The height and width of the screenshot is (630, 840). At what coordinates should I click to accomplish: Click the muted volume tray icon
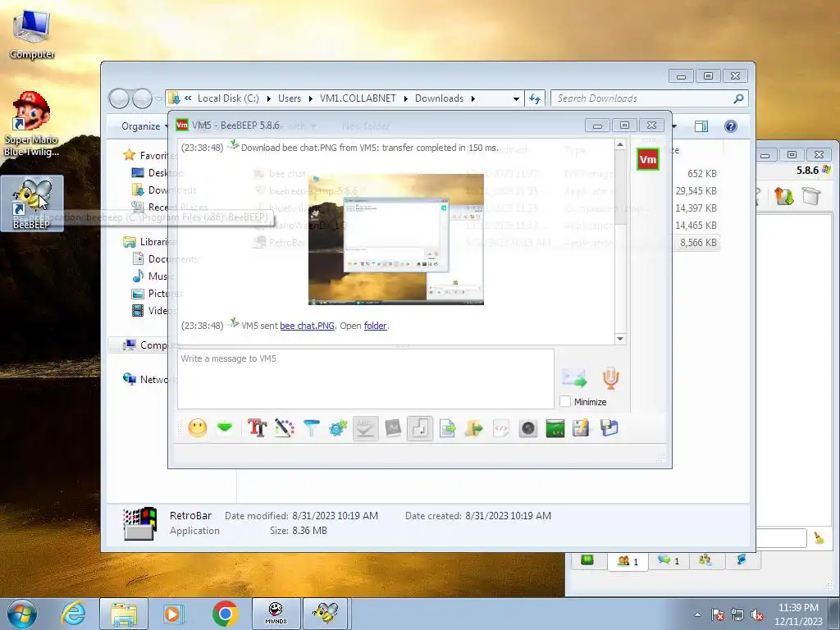[x=757, y=615]
